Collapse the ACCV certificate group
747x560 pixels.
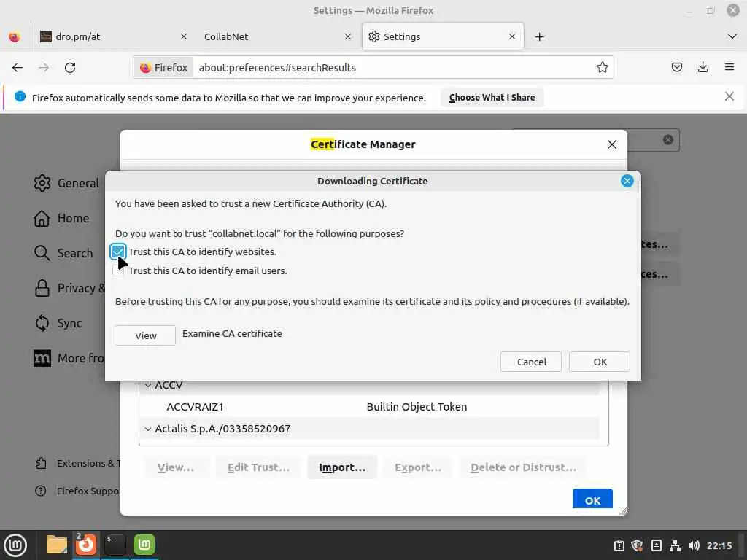pyautogui.click(x=148, y=385)
